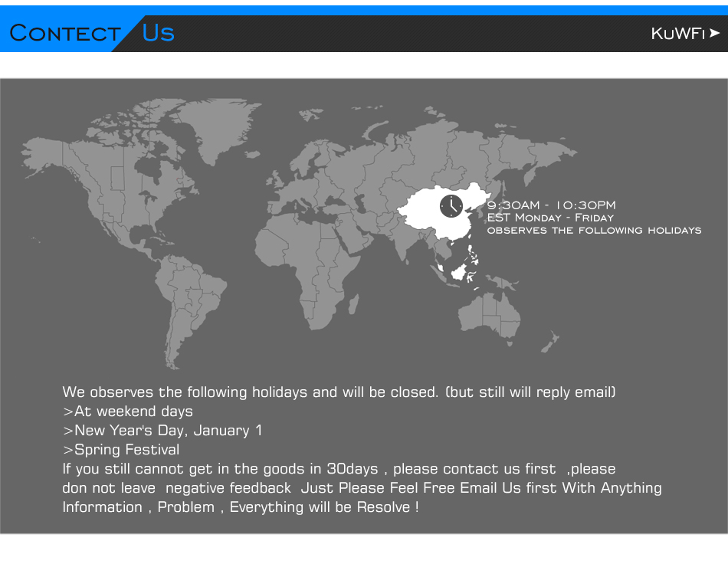The width and height of the screenshot is (728, 564).
Task: Click the ">At weekend days" line
Action: coord(128,412)
